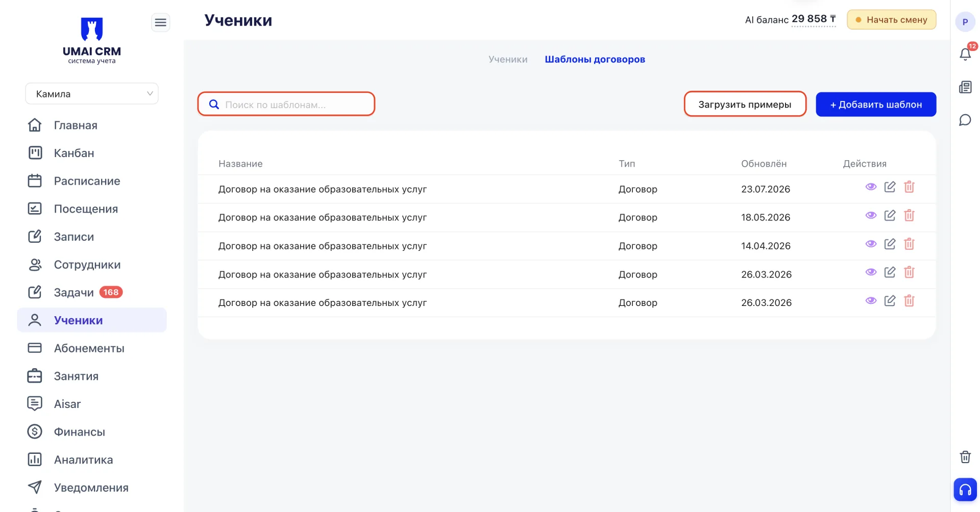Image resolution: width=980 pixels, height=512 pixels.
Task: Open Посещения section
Action: tap(92, 209)
